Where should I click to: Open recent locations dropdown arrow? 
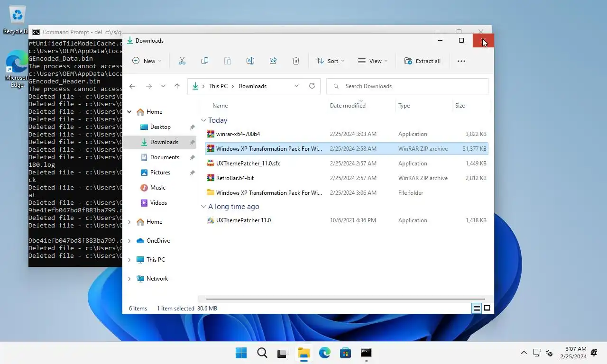click(x=163, y=86)
